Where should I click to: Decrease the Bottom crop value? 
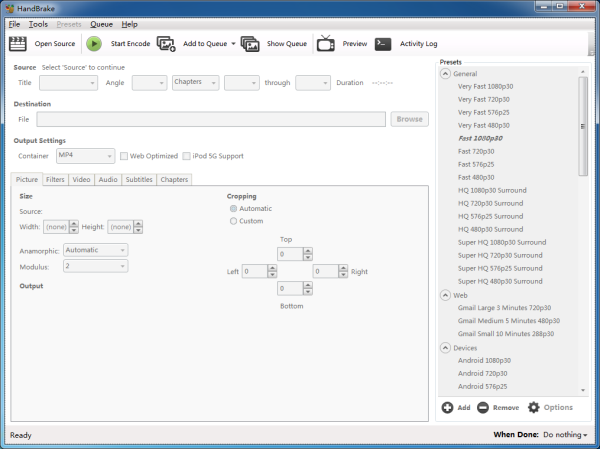308,292
